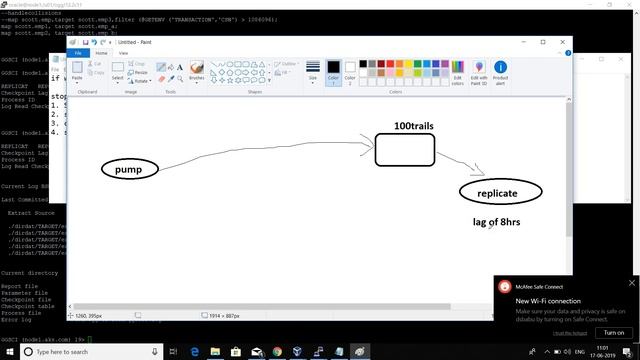Viewport: 640px width, 360px height.
Task: Click the Paste clipboard icon
Action: point(77,67)
